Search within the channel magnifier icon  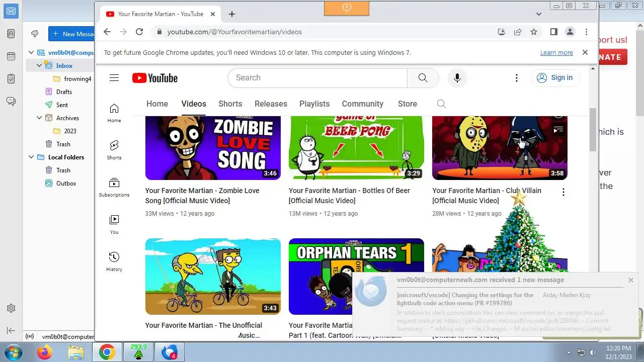coord(441,104)
